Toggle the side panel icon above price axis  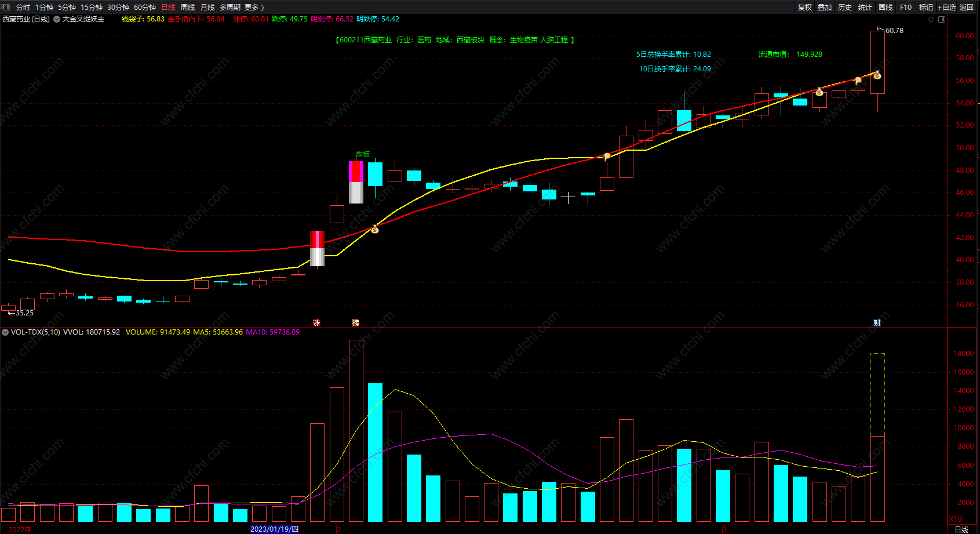point(942,19)
